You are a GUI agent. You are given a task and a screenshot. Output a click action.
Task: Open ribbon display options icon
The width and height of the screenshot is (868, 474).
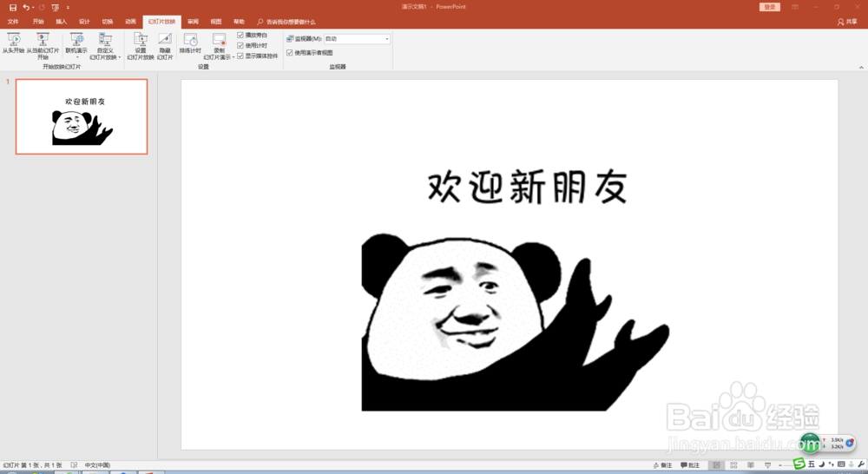(795, 7)
